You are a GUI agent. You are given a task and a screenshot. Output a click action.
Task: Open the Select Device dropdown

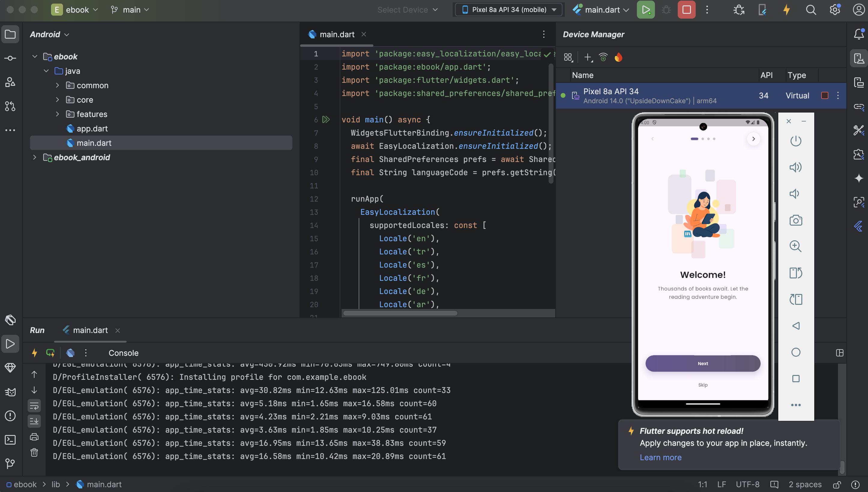point(407,10)
